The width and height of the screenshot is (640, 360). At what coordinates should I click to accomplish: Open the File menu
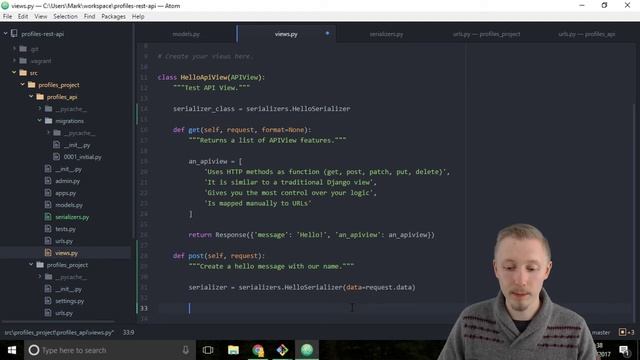click(x=7, y=16)
